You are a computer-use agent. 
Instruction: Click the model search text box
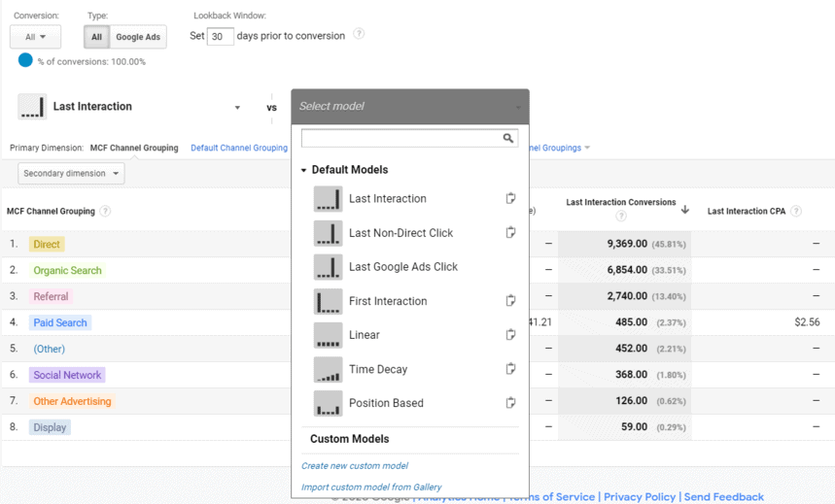[x=401, y=138]
